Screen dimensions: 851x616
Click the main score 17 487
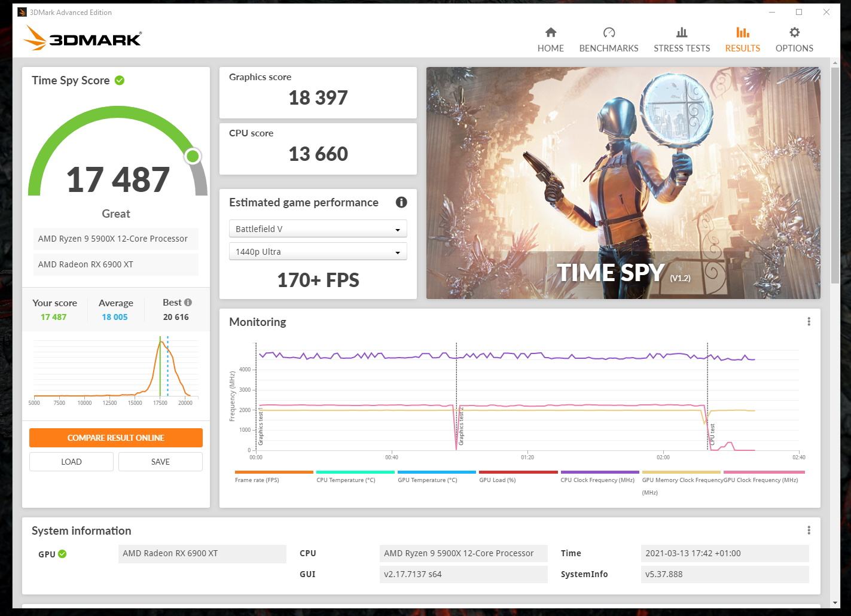tap(118, 179)
